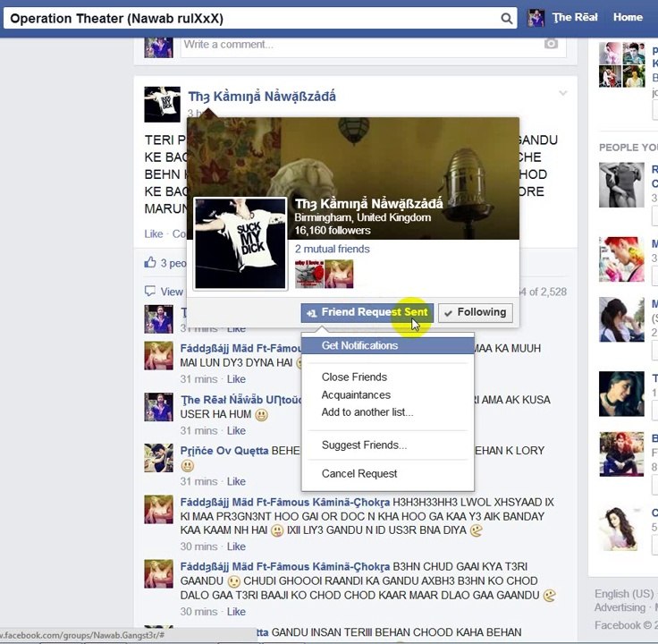Select Cancel Request option
The height and width of the screenshot is (644, 658).
(359, 473)
